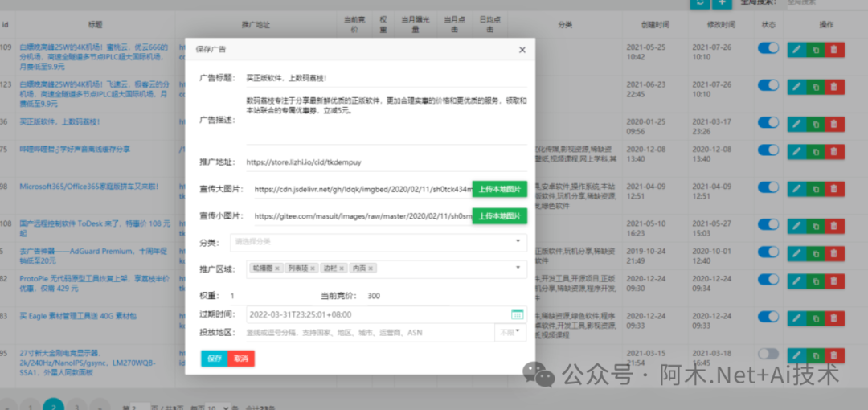Edit the Eagle ad row 83
This screenshot has width=868, height=410.
[796, 318]
